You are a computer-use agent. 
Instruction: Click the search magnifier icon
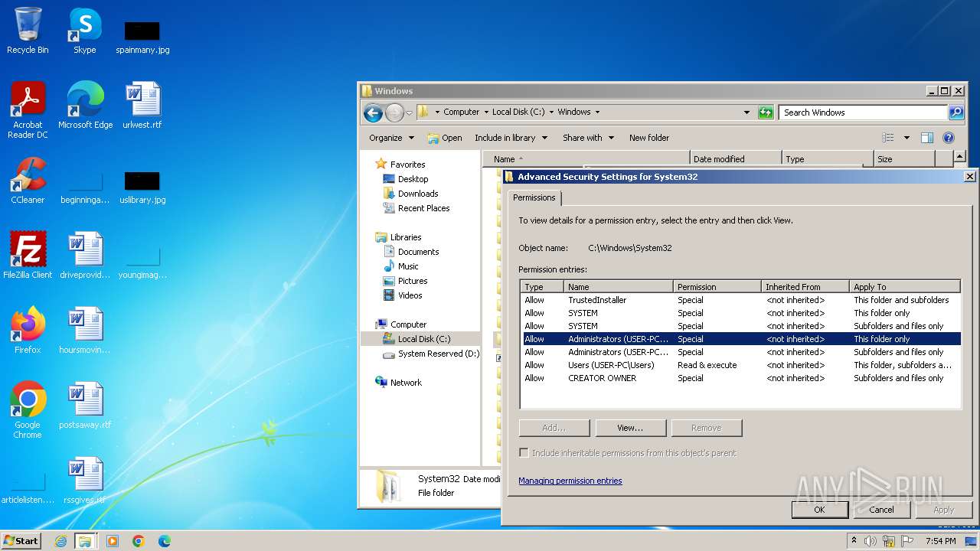[x=955, y=112]
